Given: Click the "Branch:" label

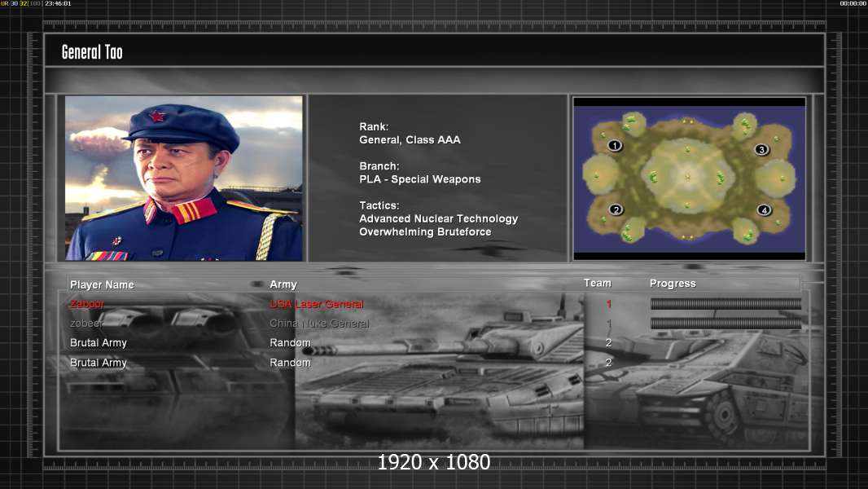Looking at the screenshot, I should click(x=379, y=166).
